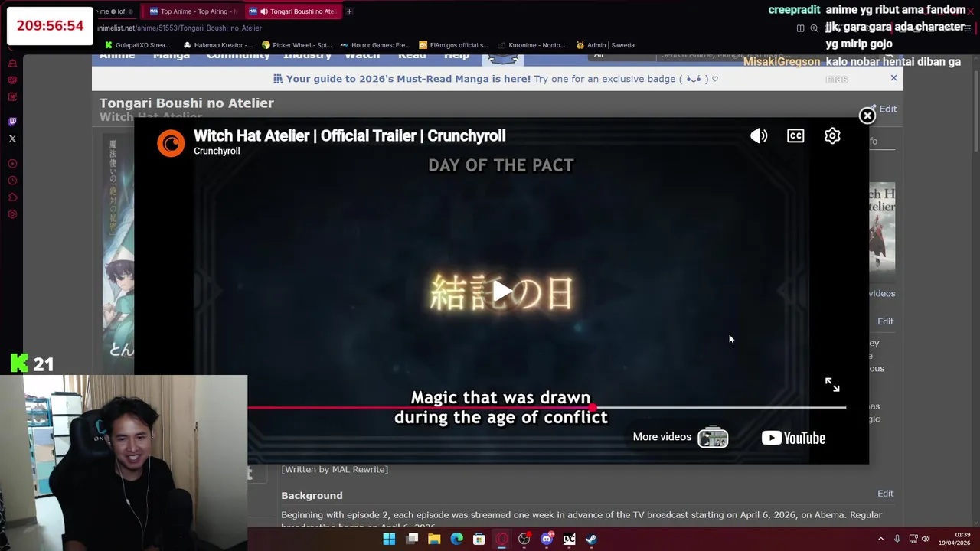Open the volume tray icon
980x551 pixels.
point(925,539)
